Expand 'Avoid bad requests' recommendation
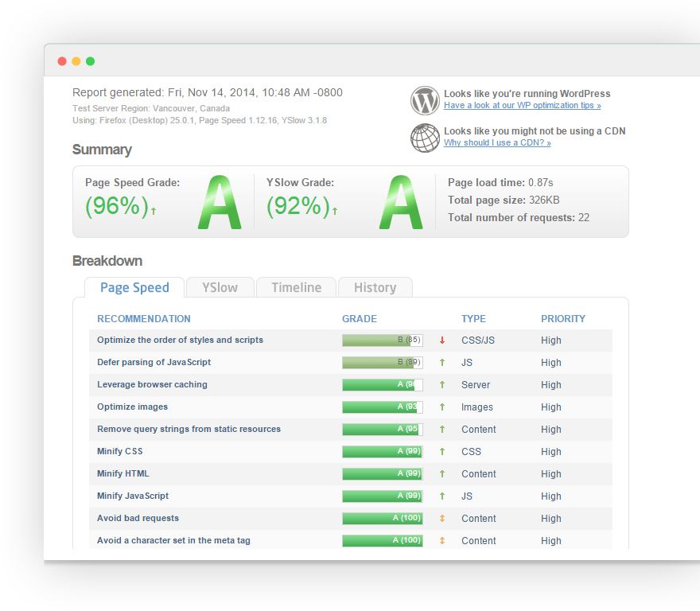700x611 pixels. tap(138, 519)
